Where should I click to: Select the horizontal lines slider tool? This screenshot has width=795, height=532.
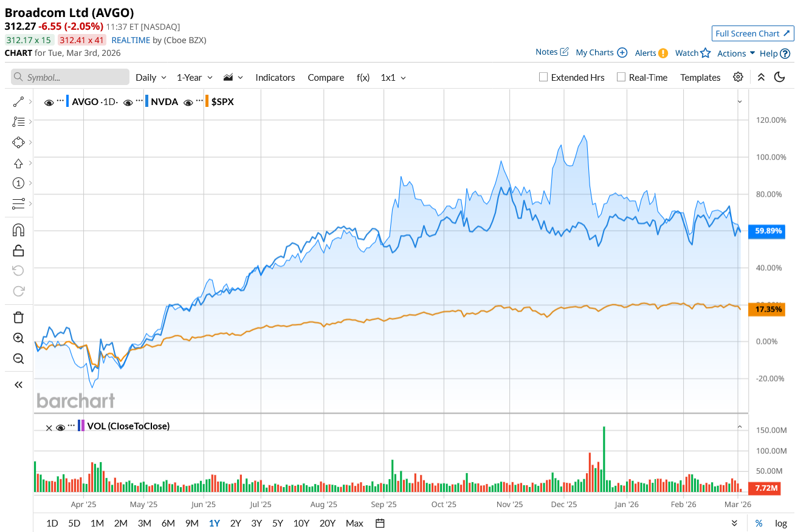point(18,203)
